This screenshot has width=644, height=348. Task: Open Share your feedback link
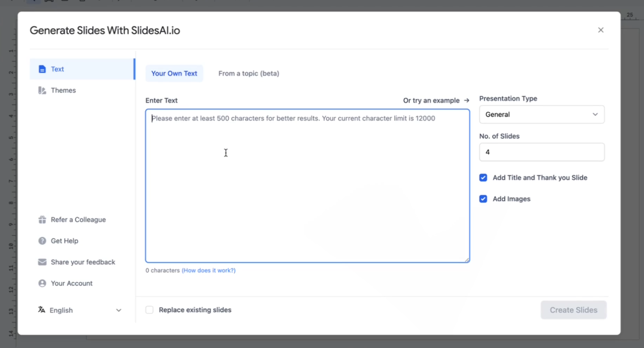77,262
